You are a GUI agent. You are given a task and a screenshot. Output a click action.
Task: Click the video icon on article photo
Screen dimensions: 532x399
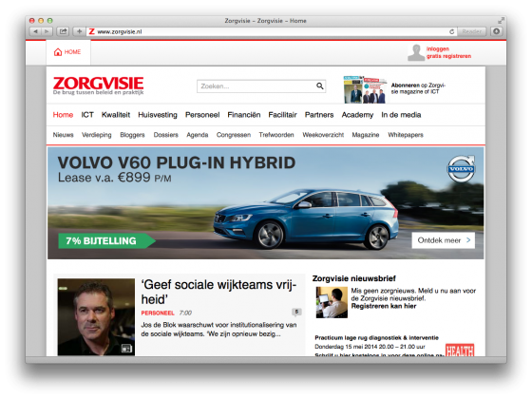[x=126, y=348]
